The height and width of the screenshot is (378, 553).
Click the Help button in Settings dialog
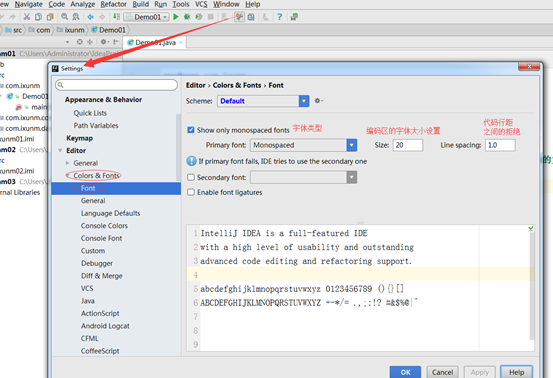coord(516,372)
